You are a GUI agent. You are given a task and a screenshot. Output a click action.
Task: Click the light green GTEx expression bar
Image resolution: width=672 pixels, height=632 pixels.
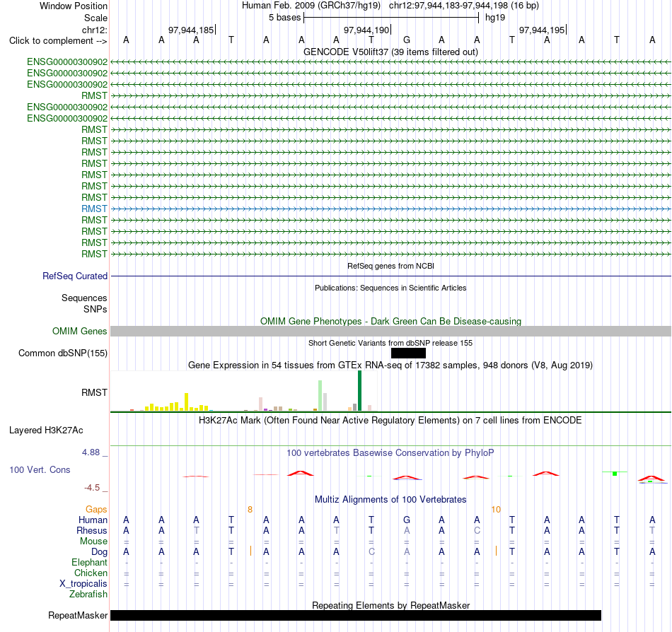320,396
